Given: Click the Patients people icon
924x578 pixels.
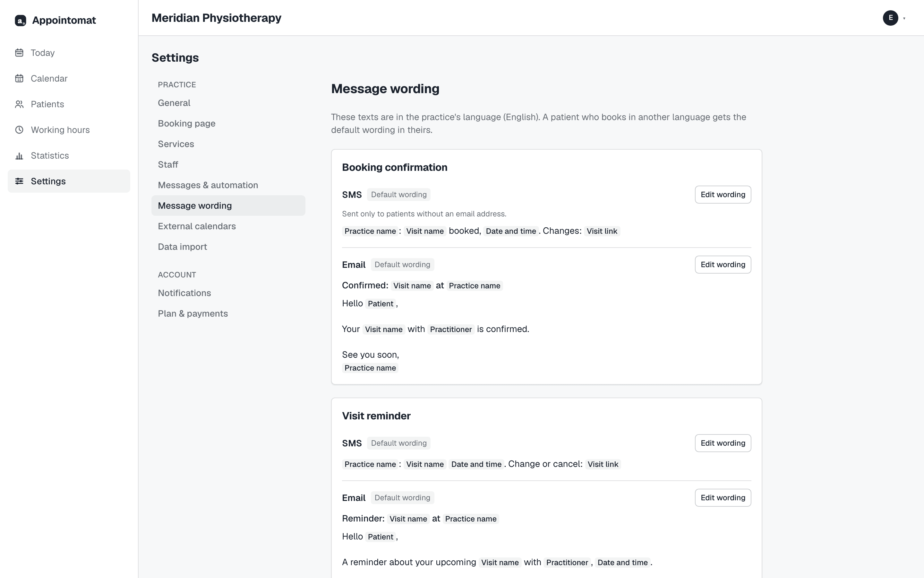Looking at the screenshot, I should (x=19, y=104).
